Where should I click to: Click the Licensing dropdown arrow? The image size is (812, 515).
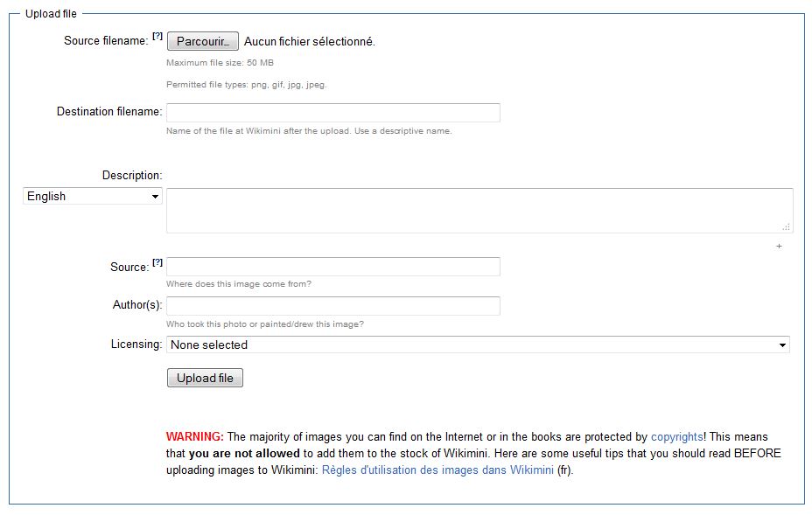(782, 345)
